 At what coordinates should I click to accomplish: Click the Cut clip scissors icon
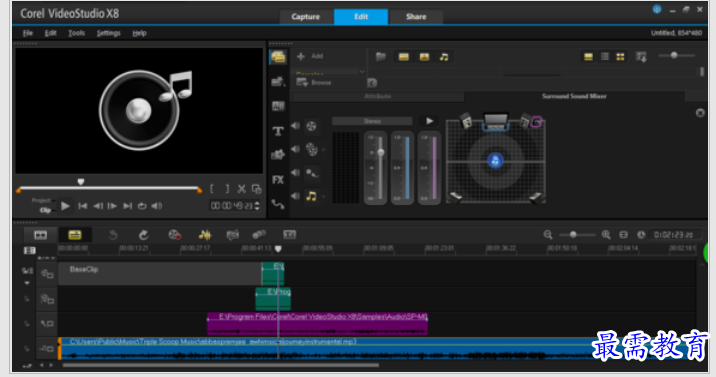tap(242, 188)
